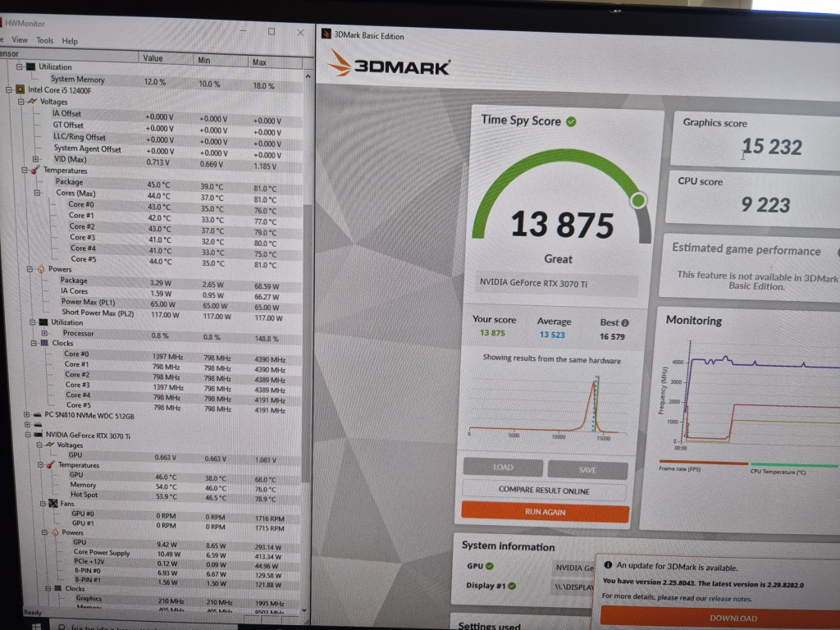Click the Value column header in HWMonitor
The image size is (840, 630).
(166, 58)
